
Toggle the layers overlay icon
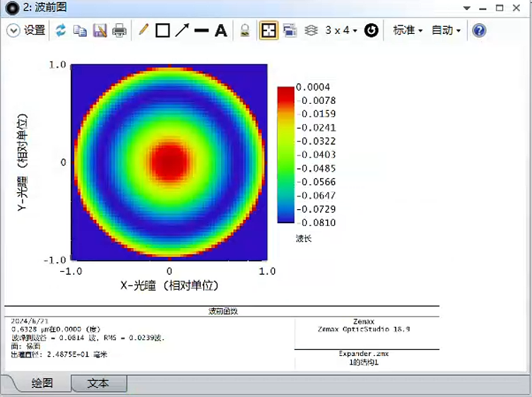(310, 30)
